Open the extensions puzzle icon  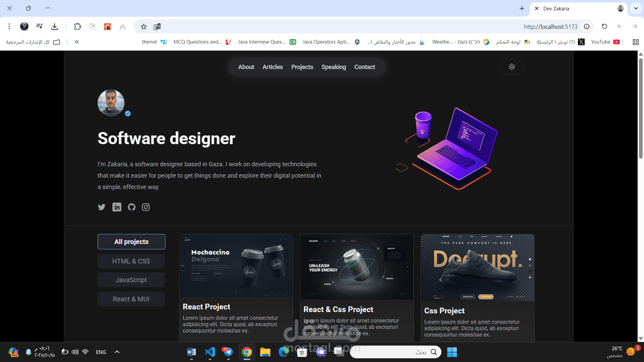click(77, 26)
